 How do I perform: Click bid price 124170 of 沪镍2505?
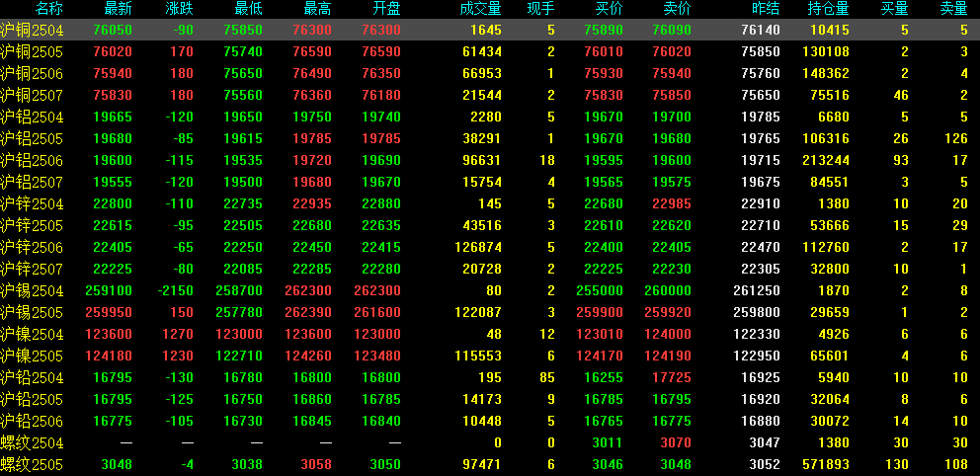point(600,357)
